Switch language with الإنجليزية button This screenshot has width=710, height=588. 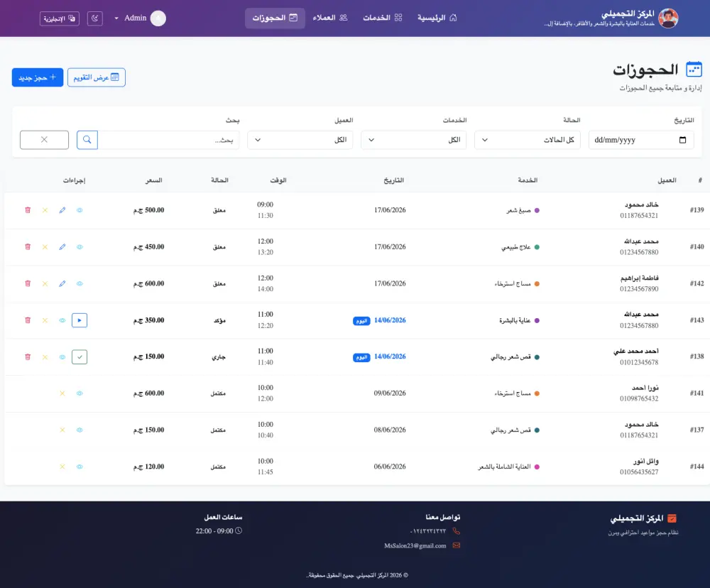point(60,18)
